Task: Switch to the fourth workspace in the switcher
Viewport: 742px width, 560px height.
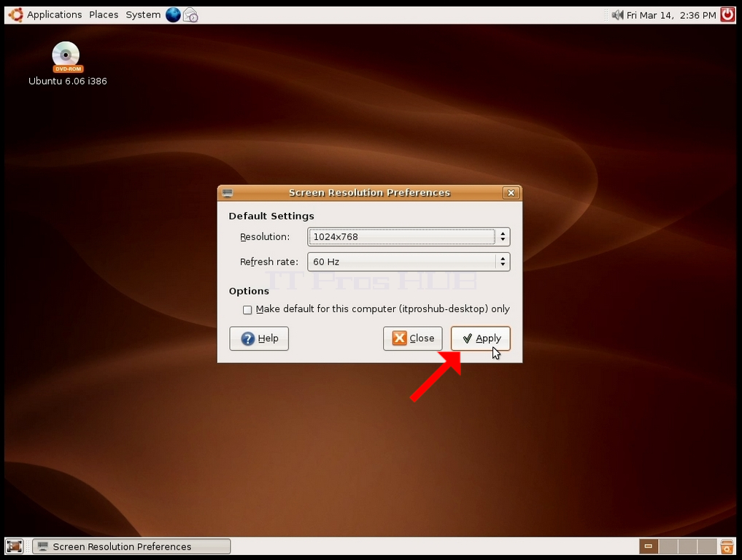Action: (x=707, y=546)
